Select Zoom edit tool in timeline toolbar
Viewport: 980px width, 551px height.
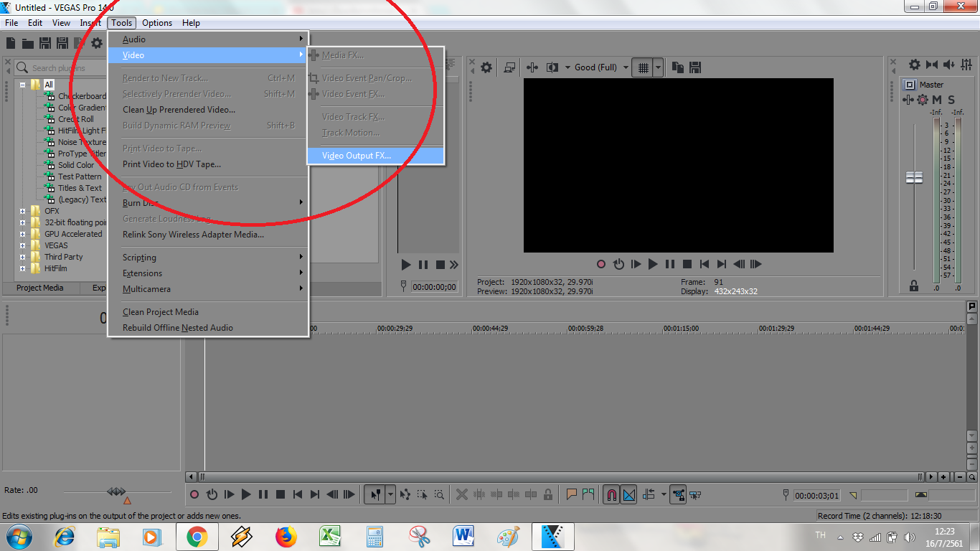[439, 494]
